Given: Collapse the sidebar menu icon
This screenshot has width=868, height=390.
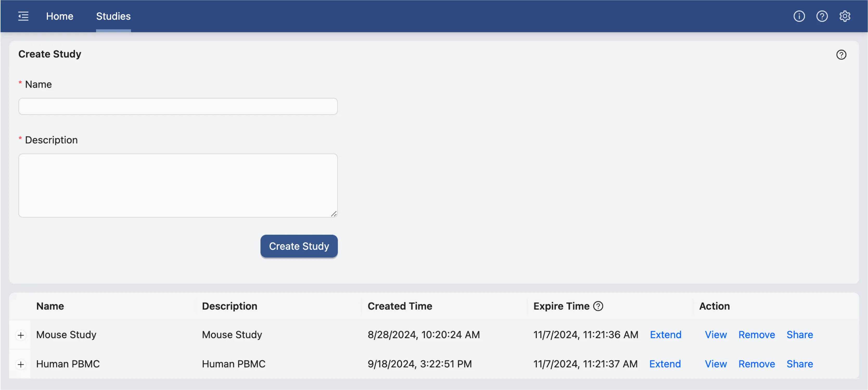Looking at the screenshot, I should tap(23, 16).
